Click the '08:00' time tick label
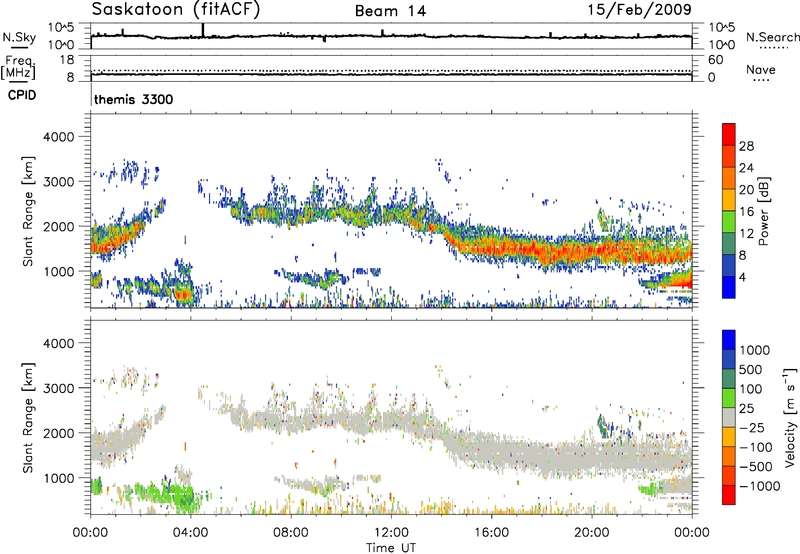The image size is (800, 554). (x=291, y=533)
